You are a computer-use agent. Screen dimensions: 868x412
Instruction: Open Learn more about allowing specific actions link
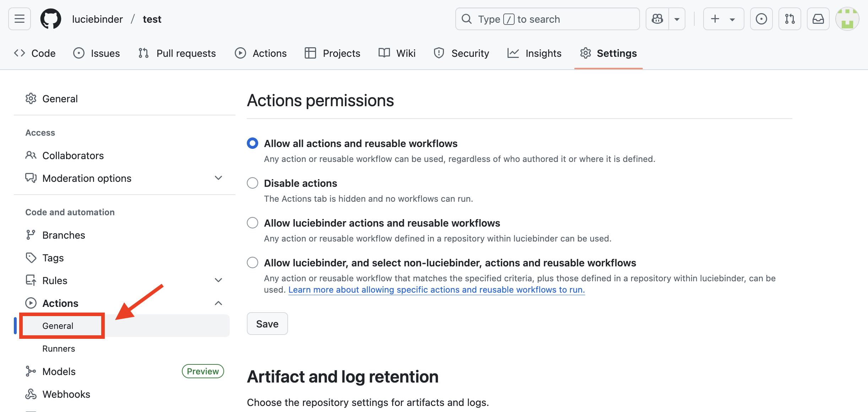pos(436,290)
